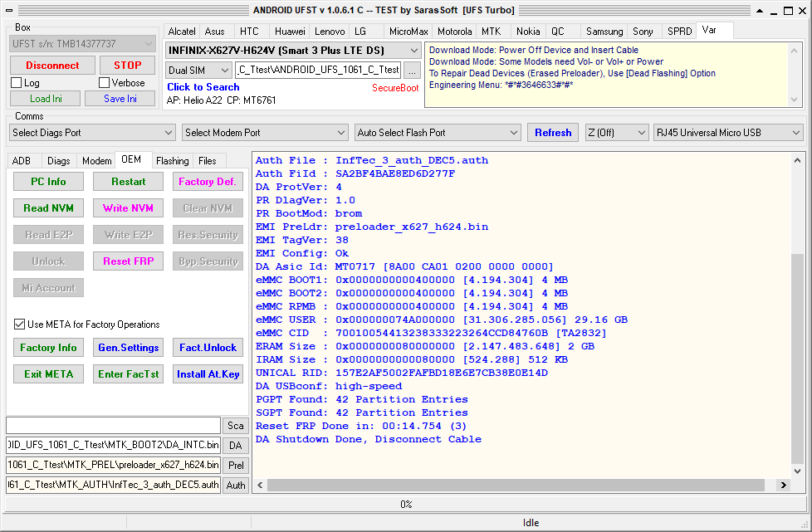
Task: Enable the Log checkbox
Action: pos(17,83)
